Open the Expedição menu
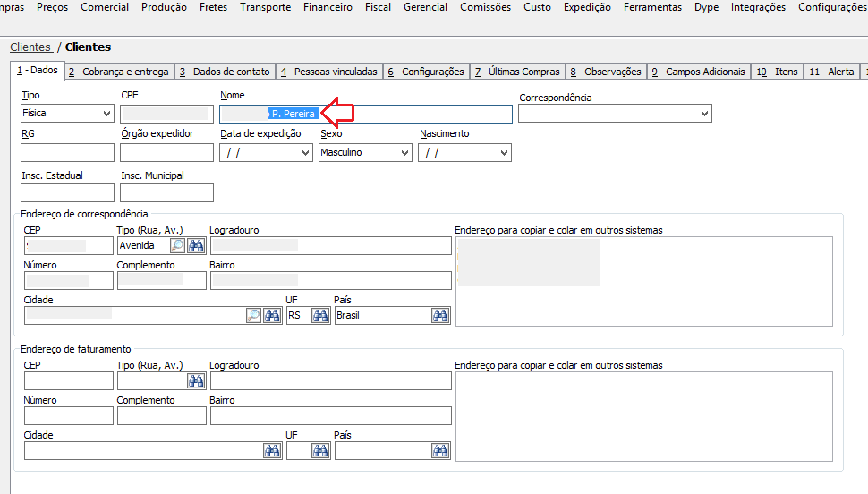Viewport: 868px width, 494px height. (587, 7)
